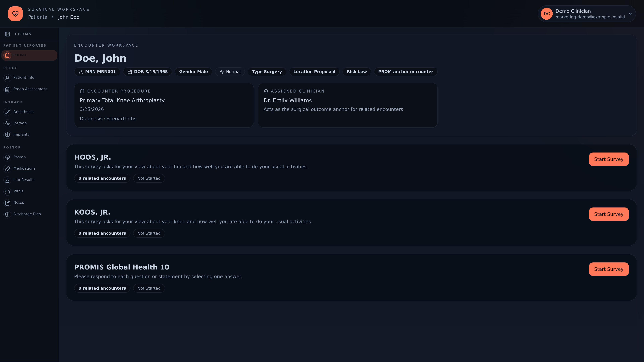Click the Assigned Clinician shield icon
This screenshot has height=362, width=644.
point(266,91)
